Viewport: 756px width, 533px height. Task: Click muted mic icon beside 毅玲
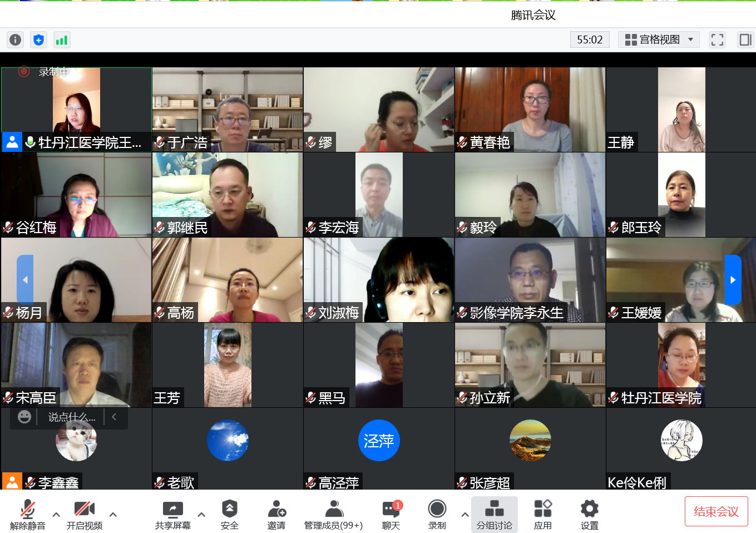462,227
